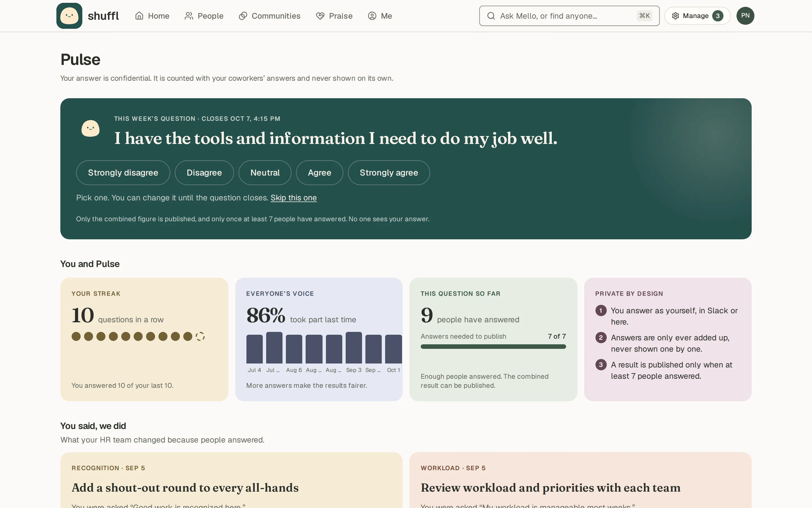Select the Agree answer

319,173
